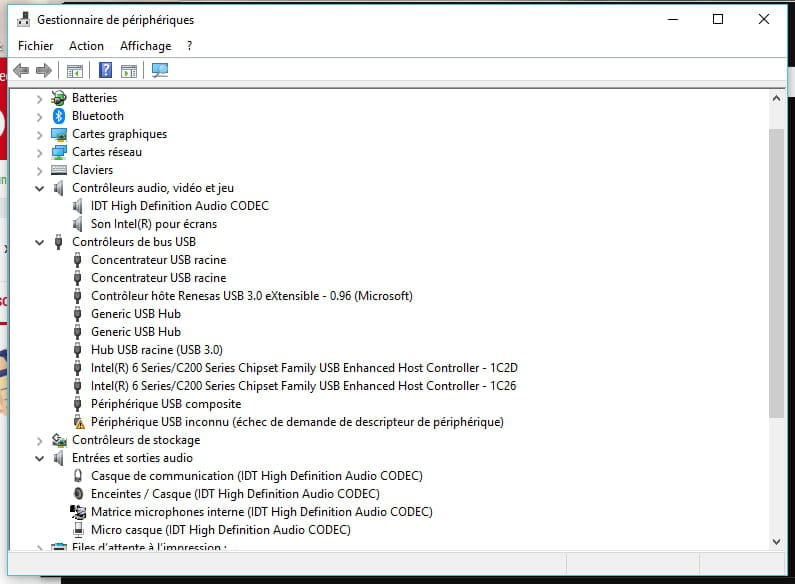Image resolution: width=795 pixels, height=584 pixels.
Task: Select Périphérique USB composite
Action: [x=166, y=404]
